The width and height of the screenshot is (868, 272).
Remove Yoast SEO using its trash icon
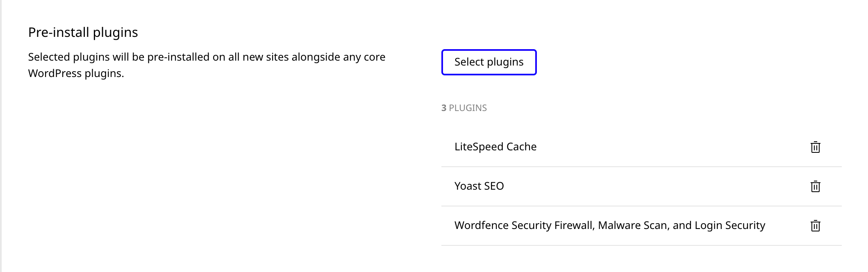click(815, 186)
